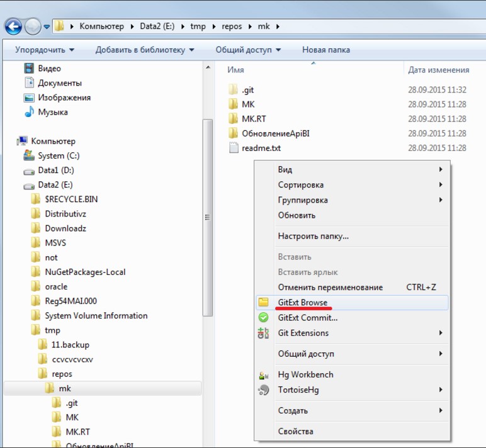This screenshot has height=448, width=486.
Task: Click the Новая папка button
Action: click(326, 50)
